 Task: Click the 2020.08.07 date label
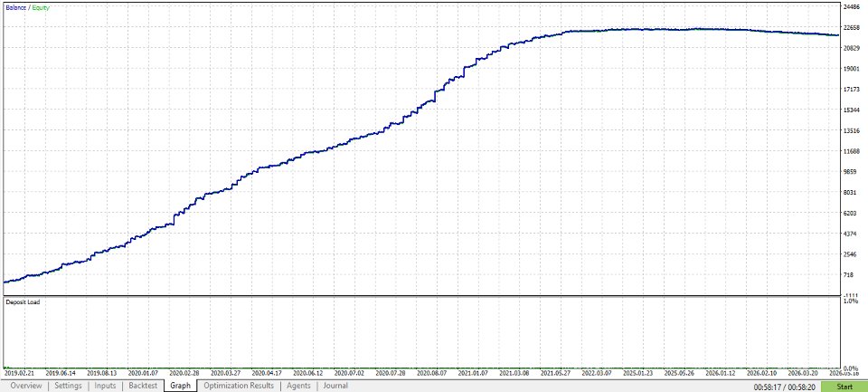click(x=433, y=374)
